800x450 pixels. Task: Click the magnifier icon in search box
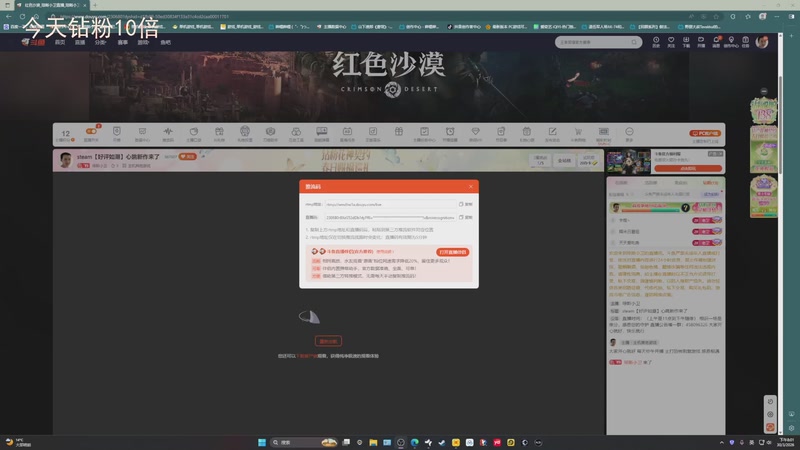(x=634, y=42)
